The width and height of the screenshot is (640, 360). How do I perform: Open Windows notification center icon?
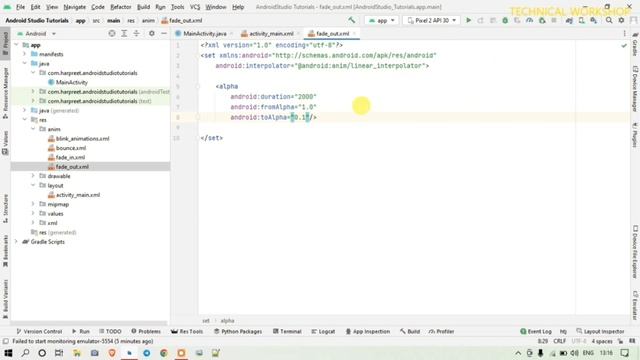(x=624, y=353)
